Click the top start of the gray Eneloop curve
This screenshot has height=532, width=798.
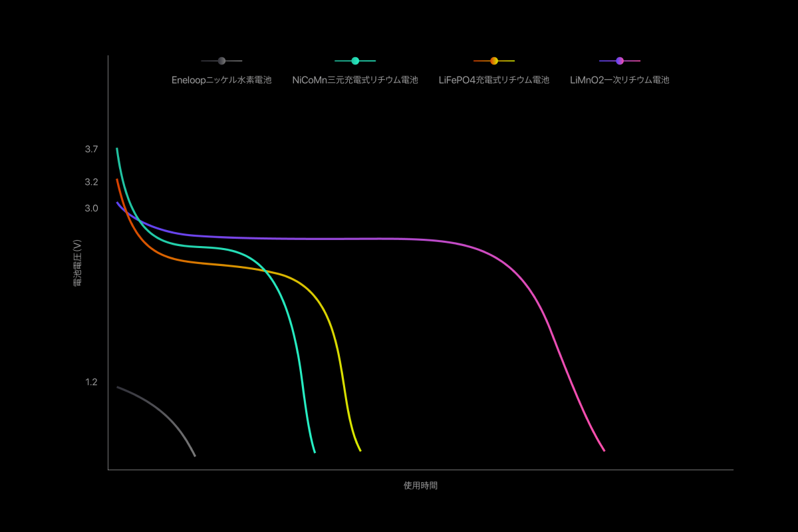click(118, 387)
